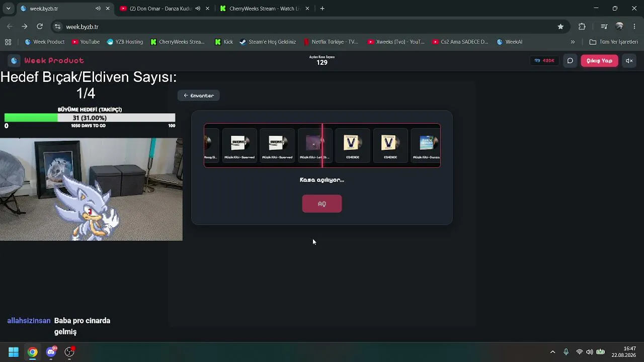The height and width of the screenshot is (362, 644).
Task: Expand the bookmarks overflow chevron
Action: pos(573,42)
